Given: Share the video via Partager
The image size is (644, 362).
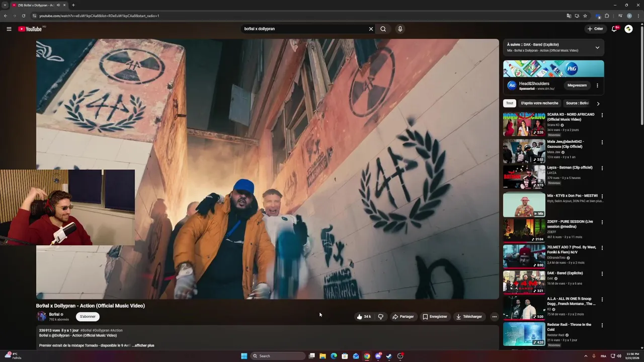Looking at the screenshot, I should [403, 317].
